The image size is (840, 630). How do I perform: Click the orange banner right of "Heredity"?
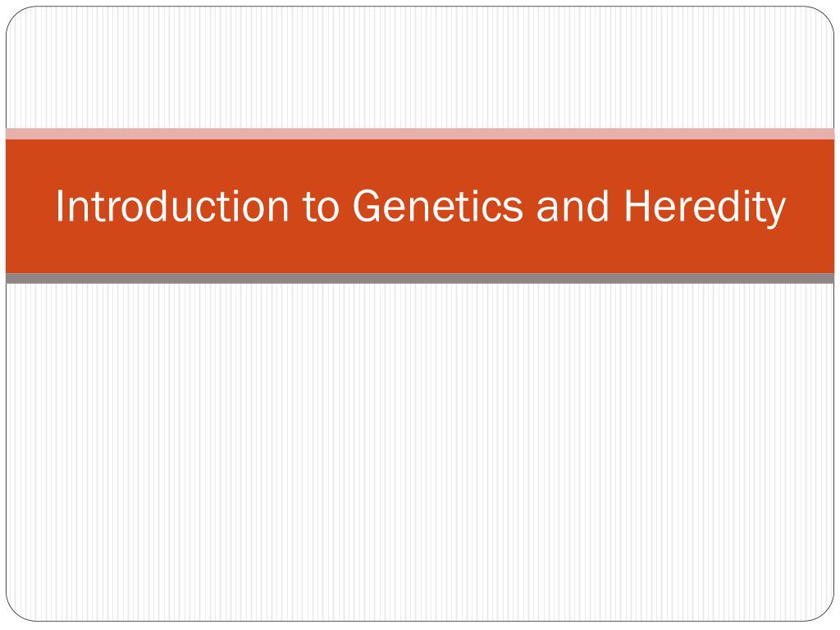click(x=810, y=206)
